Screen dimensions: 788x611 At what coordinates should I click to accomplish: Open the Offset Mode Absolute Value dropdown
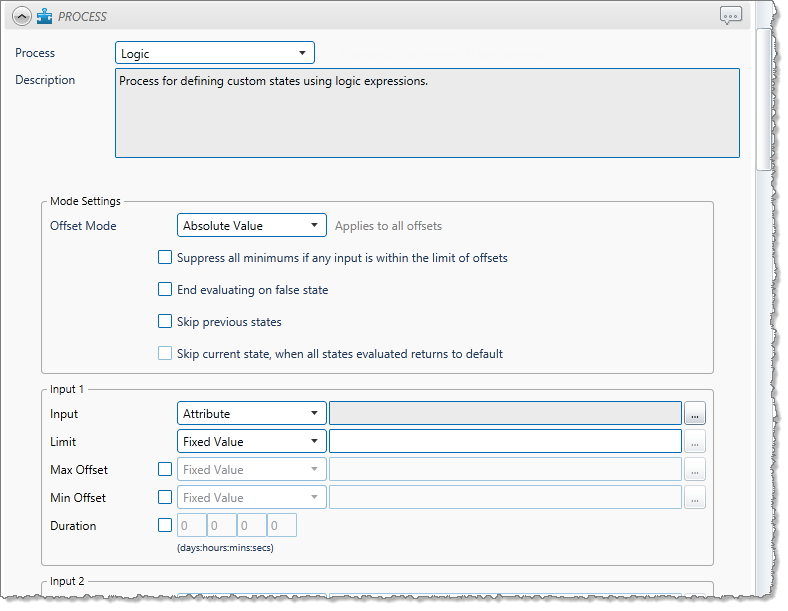pos(252,226)
